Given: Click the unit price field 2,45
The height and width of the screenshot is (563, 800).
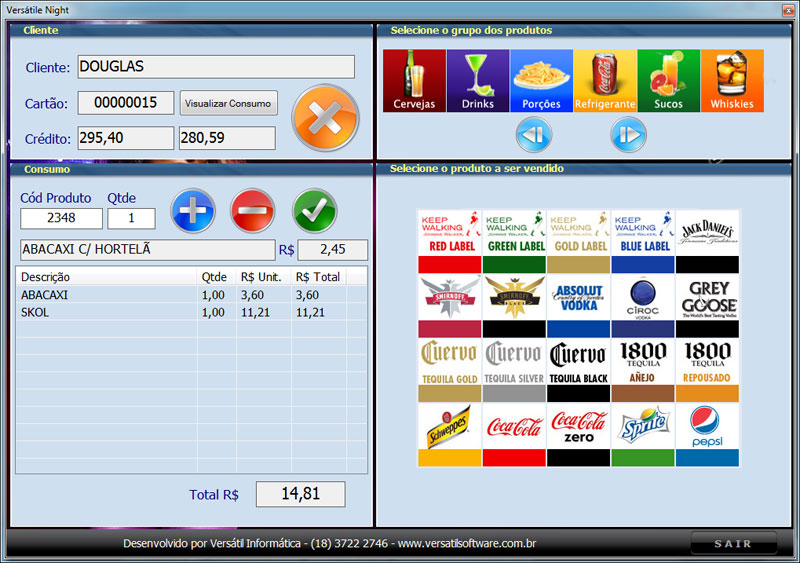Looking at the screenshot, I should (333, 250).
